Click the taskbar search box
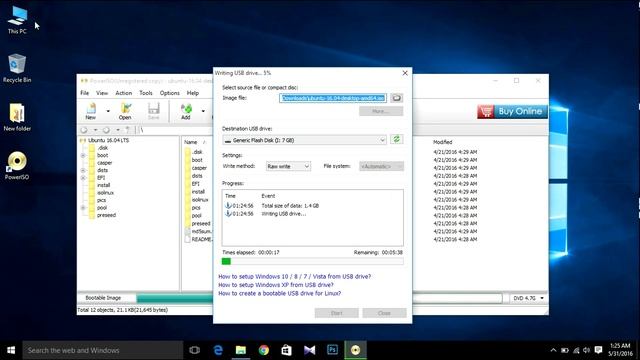Screen dimensions: 640x360 pyautogui.click(x=103, y=350)
